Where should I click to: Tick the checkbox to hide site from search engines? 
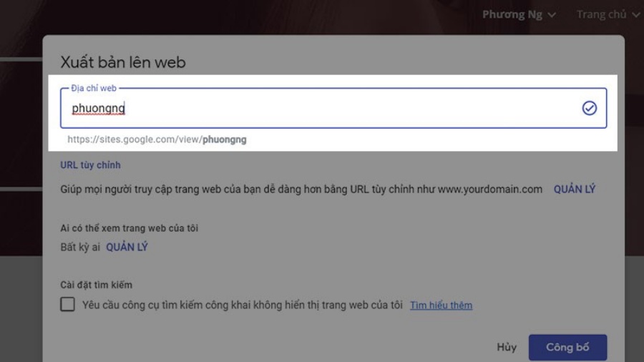pyautogui.click(x=67, y=305)
